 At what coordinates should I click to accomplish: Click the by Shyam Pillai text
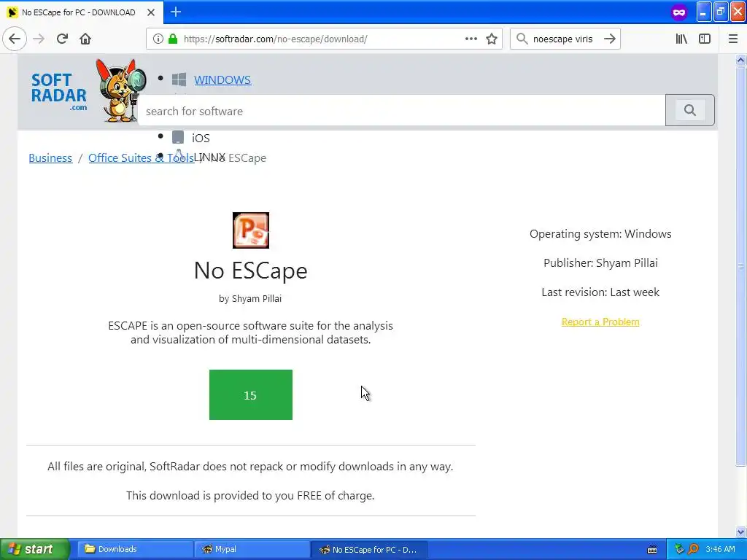point(250,298)
